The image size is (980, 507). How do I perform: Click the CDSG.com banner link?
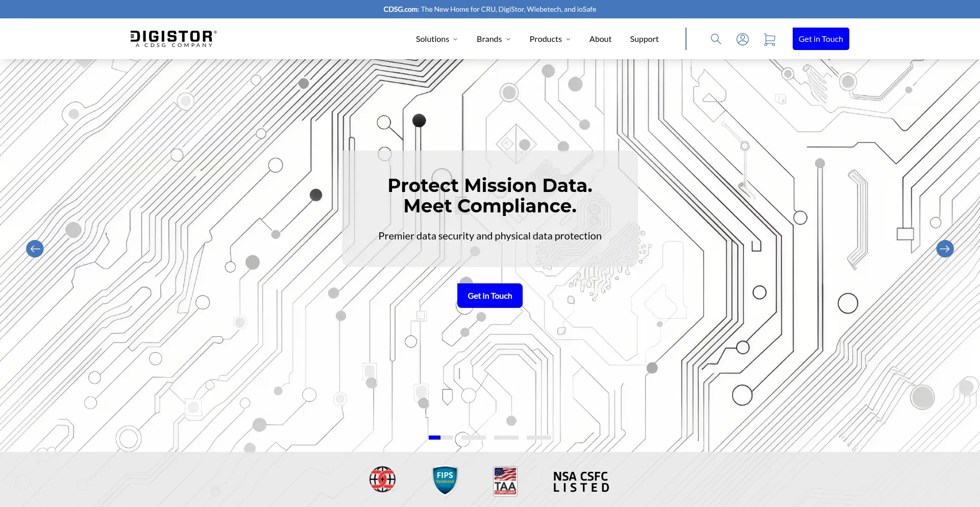tap(401, 9)
